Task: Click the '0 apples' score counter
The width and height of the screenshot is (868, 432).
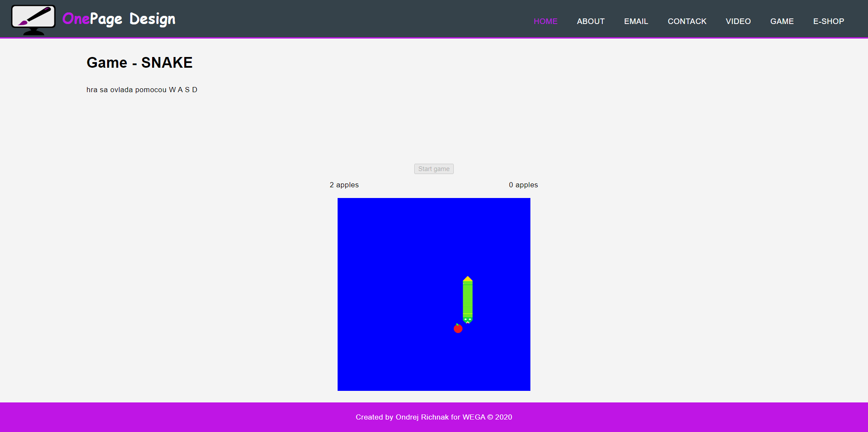Action: point(523,185)
